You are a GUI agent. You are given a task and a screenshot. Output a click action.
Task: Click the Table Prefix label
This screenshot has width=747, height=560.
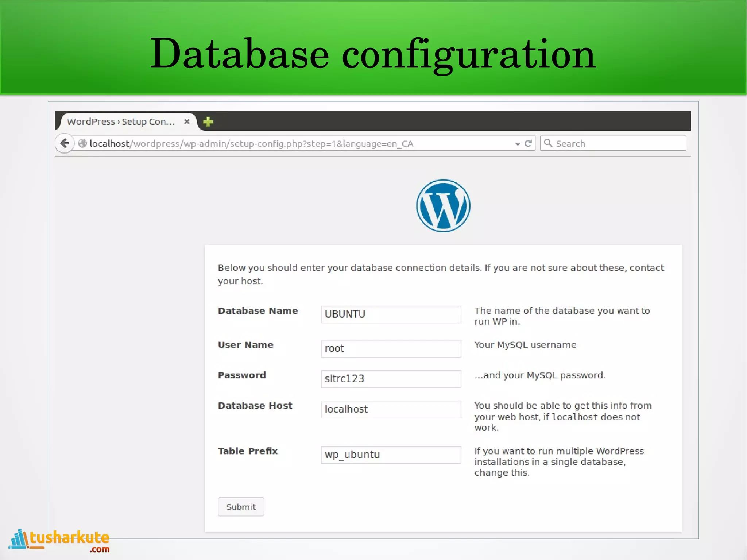[248, 451]
